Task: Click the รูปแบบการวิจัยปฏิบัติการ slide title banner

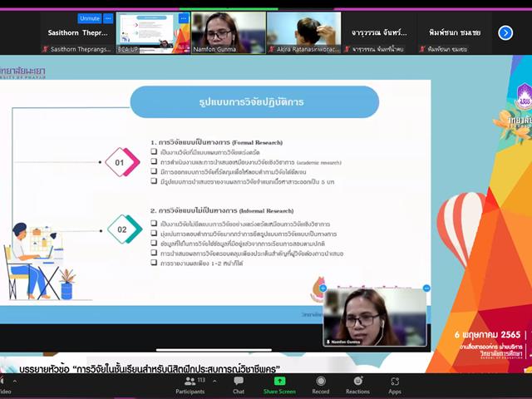Action: (x=254, y=101)
